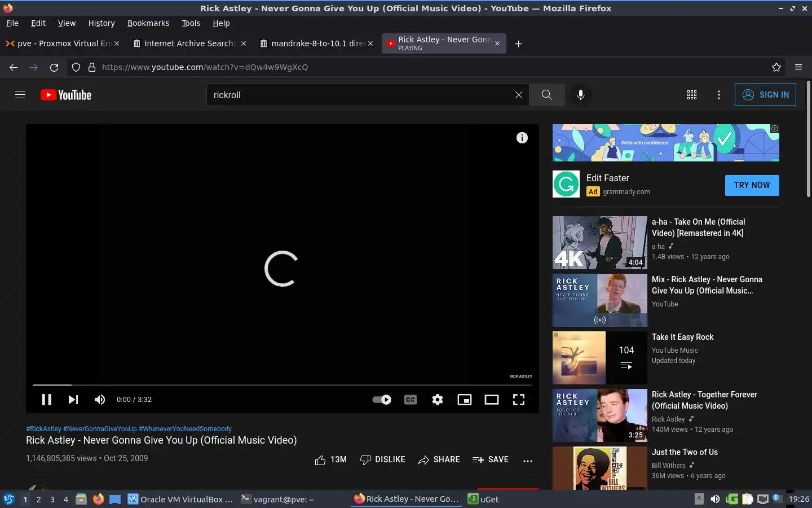Open a-ha Take On Me thumbnail

point(600,243)
